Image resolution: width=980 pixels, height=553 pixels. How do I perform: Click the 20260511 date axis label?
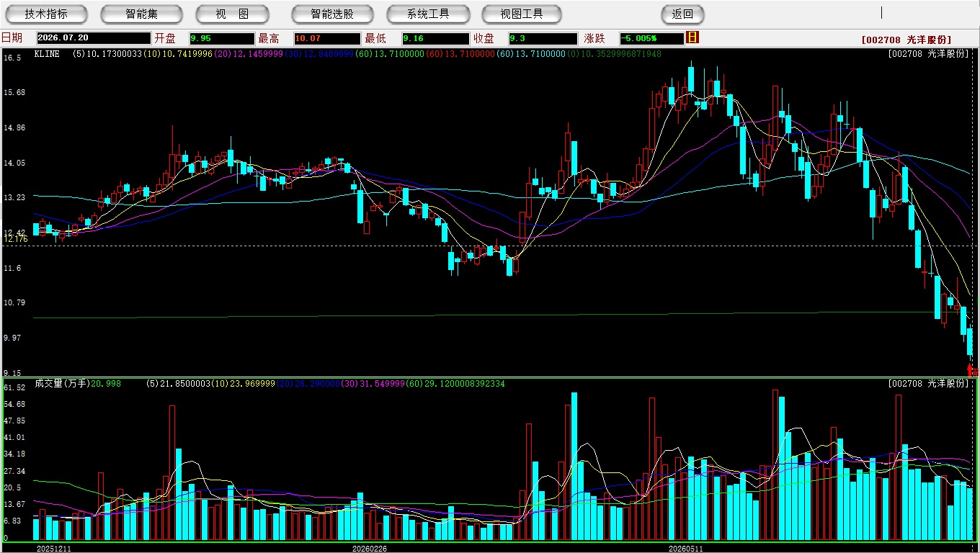[685, 549]
